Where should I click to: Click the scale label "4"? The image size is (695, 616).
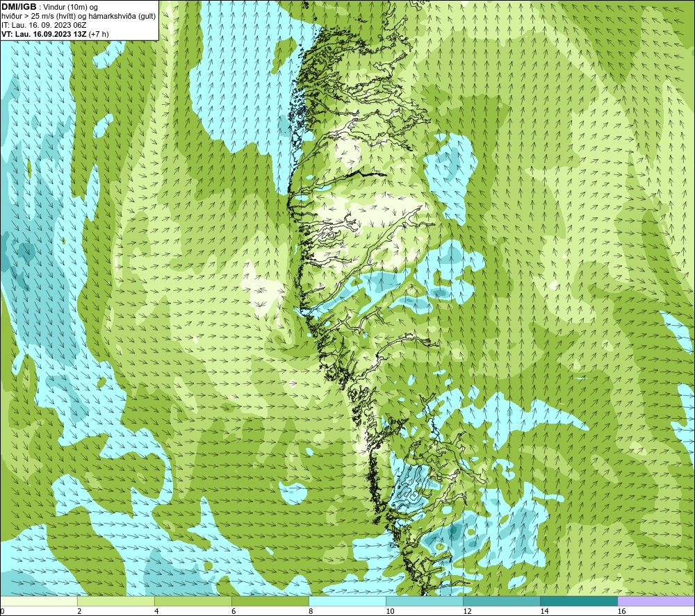pyautogui.click(x=156, y=611)
